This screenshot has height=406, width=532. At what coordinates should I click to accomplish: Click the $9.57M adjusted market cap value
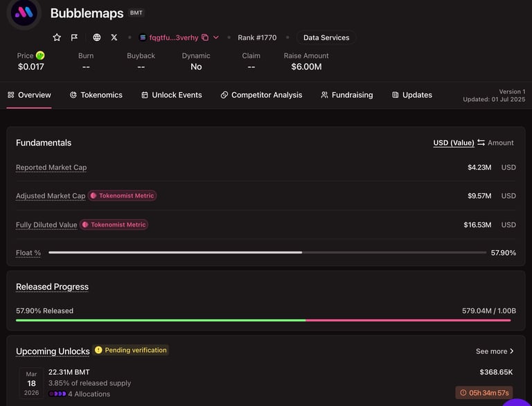point(479,196)
